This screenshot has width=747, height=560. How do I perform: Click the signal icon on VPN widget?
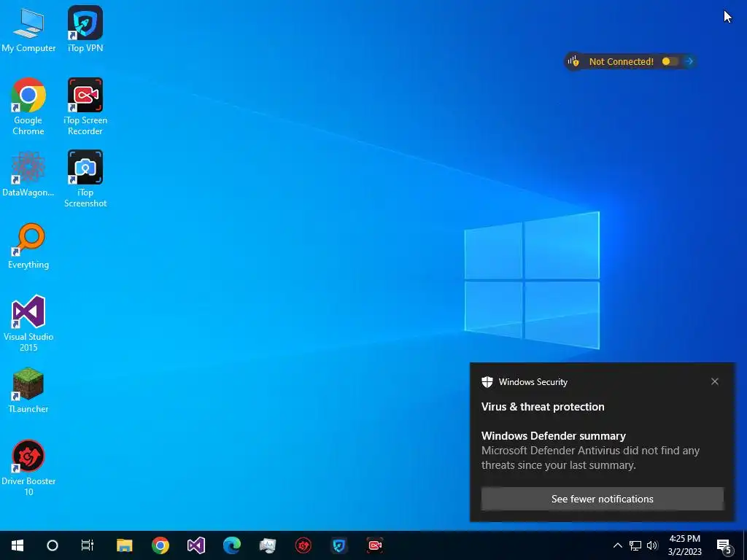tap(573, 61)
